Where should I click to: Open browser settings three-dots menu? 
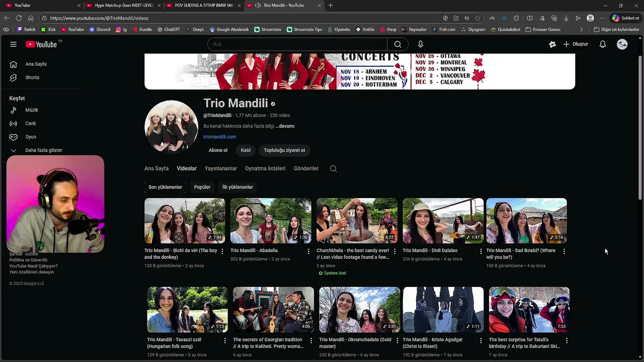tap(602, 18)
